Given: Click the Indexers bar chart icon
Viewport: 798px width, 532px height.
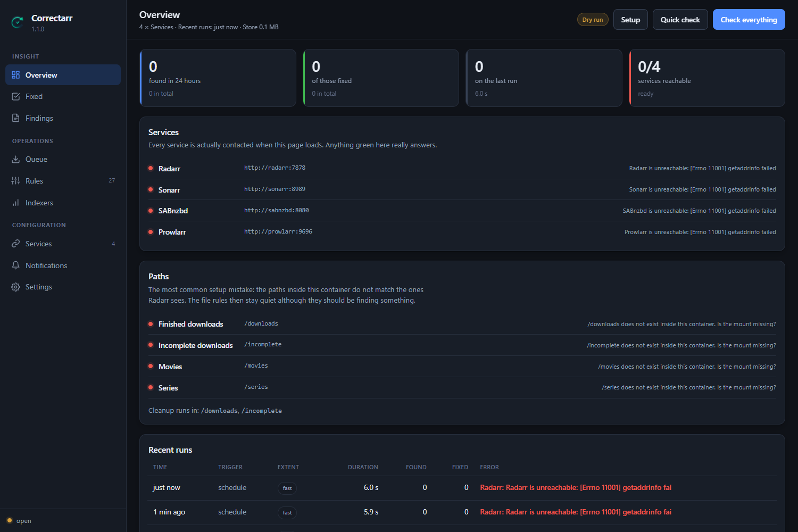Looking at the screenshot, I should (x=16, y=203).
